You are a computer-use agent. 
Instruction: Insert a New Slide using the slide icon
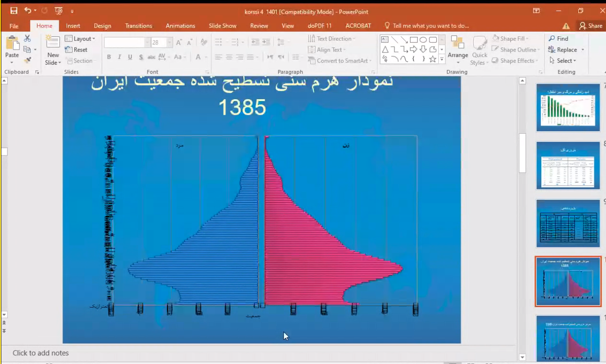coord(53,42)
